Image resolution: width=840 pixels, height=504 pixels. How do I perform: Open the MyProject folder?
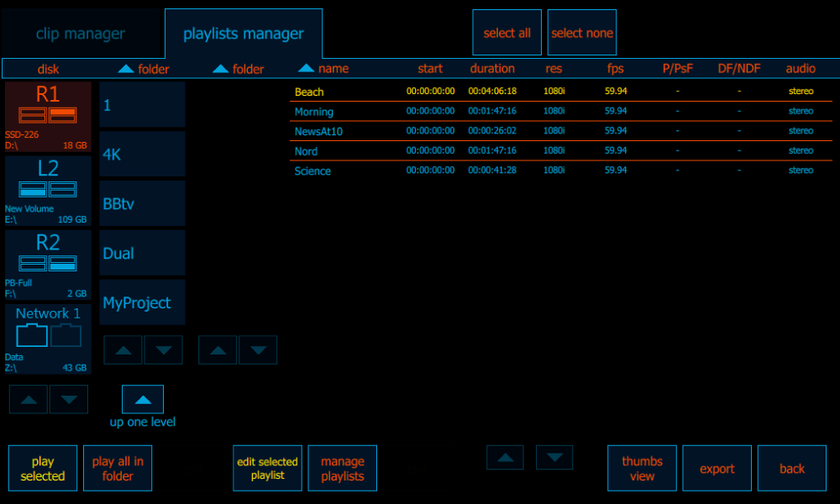pos(143,302)
